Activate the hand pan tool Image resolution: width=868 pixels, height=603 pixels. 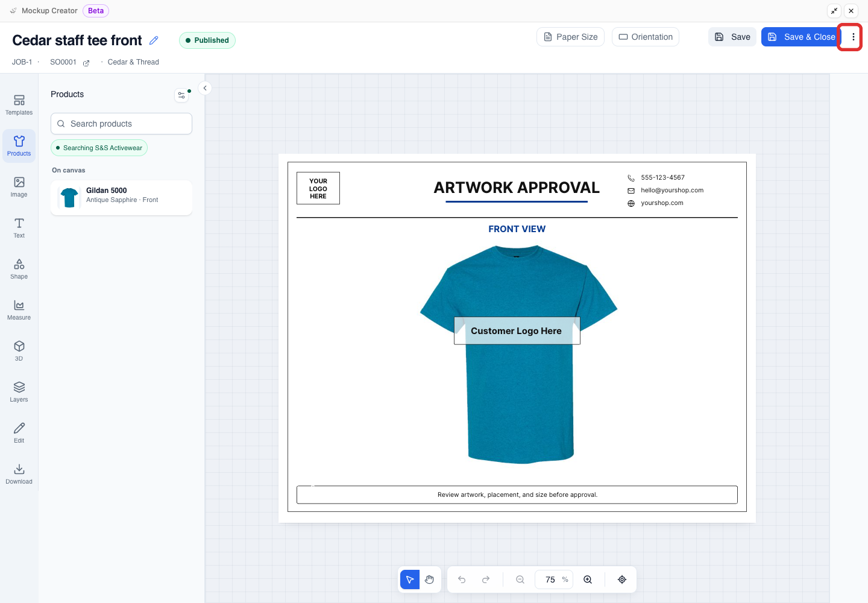[x=429, y=579]
